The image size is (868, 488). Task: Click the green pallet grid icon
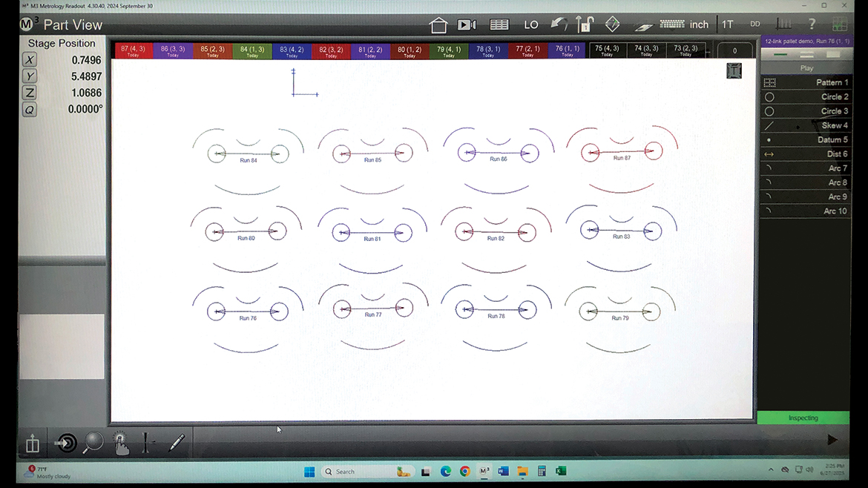(x=840, y=24)
